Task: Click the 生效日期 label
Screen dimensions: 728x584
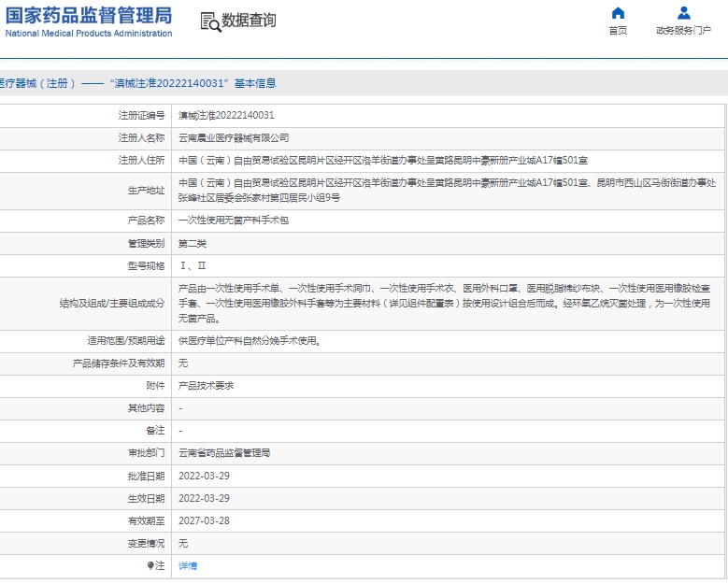Action: 146,498
